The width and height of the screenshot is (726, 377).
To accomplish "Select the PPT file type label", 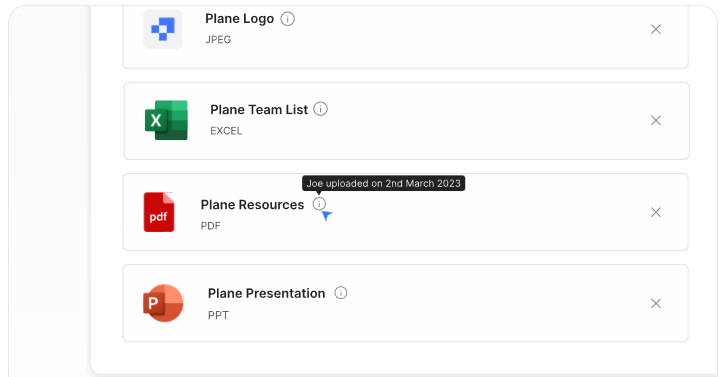I will tap(218, 315).
